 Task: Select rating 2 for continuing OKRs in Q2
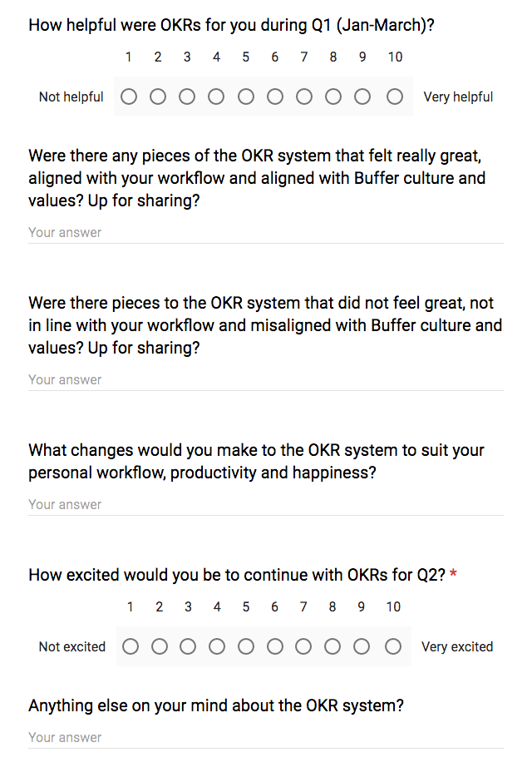click(x=159, y=646)
